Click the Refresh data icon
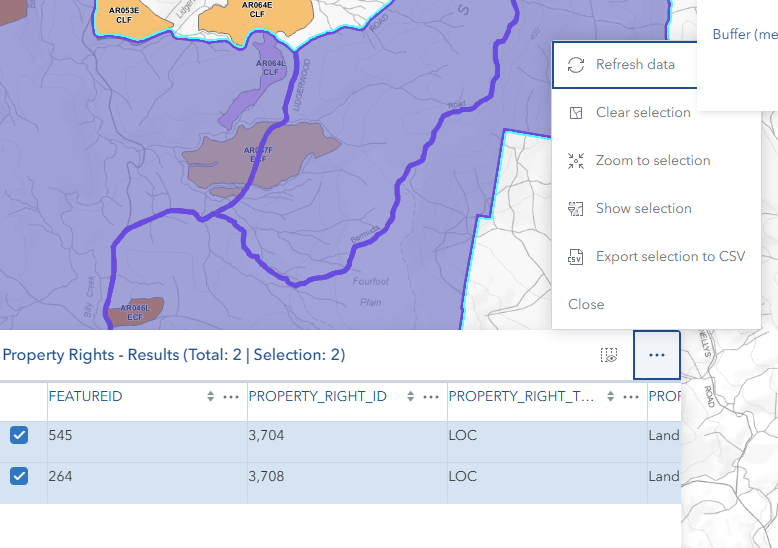The width and height of the screenshot is (778, 548). tap(575, 65)
